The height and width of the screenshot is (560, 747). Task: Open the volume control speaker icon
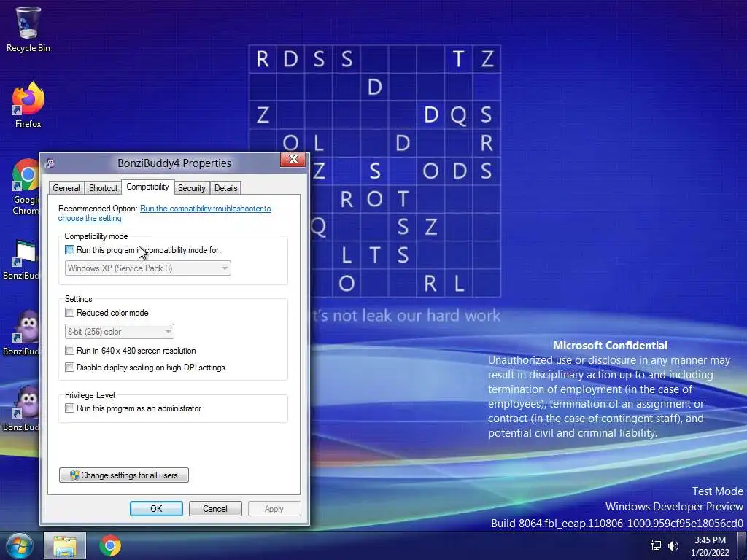(673, 545)
